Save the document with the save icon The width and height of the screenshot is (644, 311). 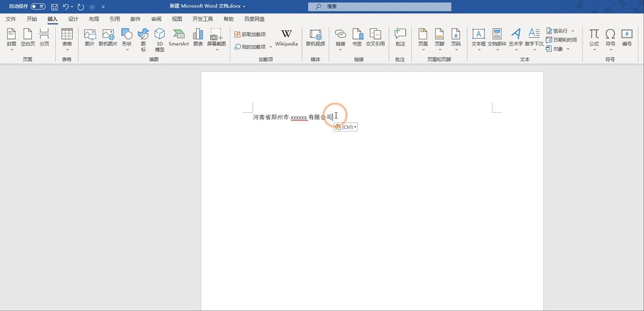tap(54, 7)
